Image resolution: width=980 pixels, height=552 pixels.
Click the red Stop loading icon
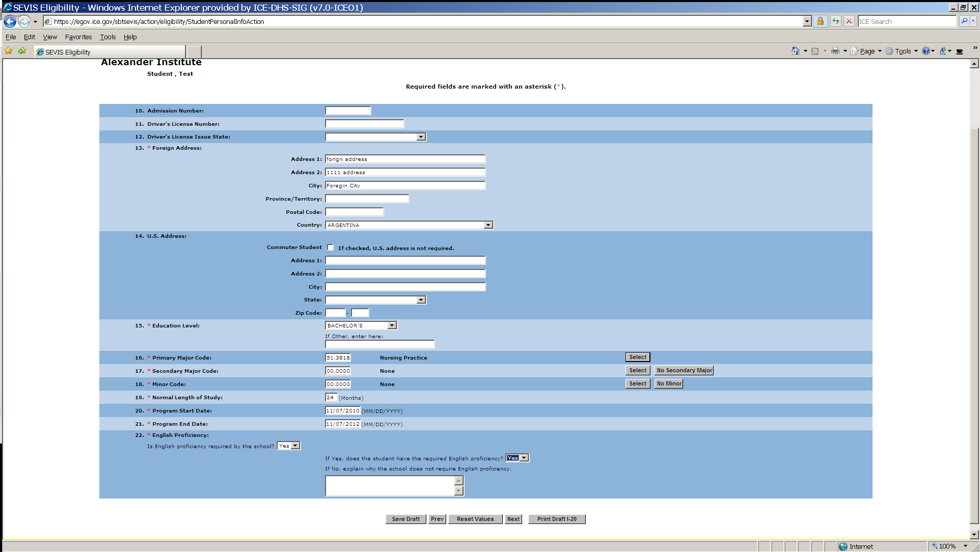click(849, 21)
